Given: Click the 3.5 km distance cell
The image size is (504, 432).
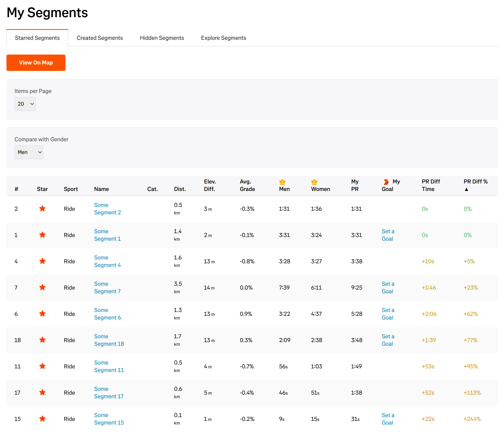Looking at the screenshot, I should [x=178, y=288].
